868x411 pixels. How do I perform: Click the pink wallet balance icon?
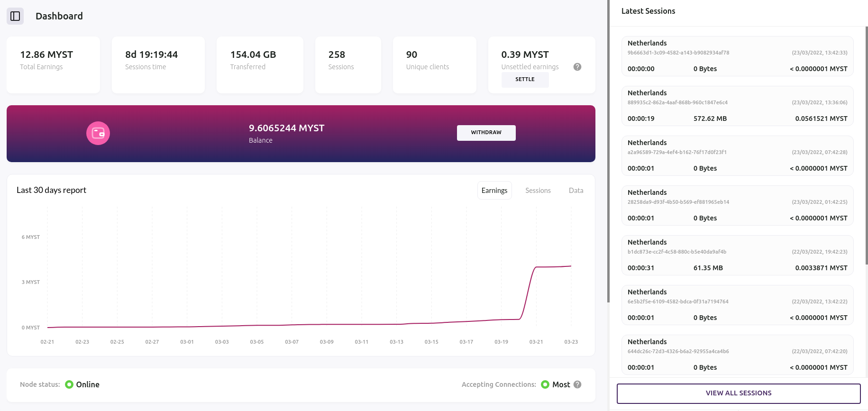click(98, 133)
